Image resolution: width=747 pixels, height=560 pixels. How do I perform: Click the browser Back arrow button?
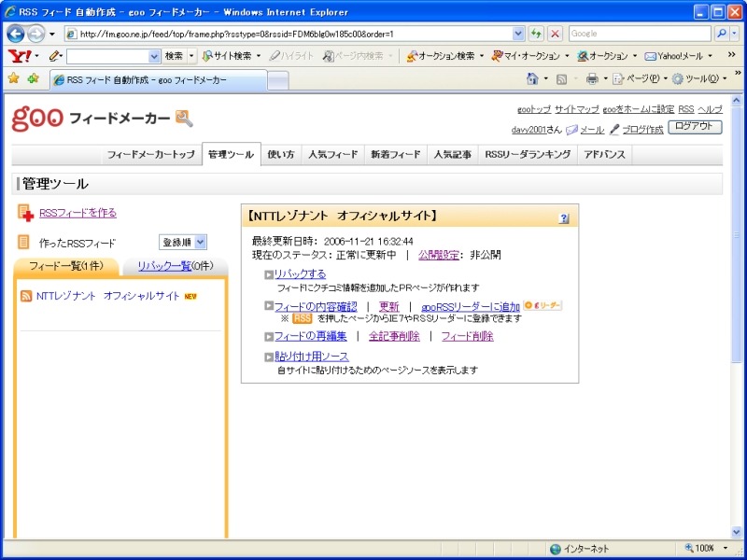16,34
